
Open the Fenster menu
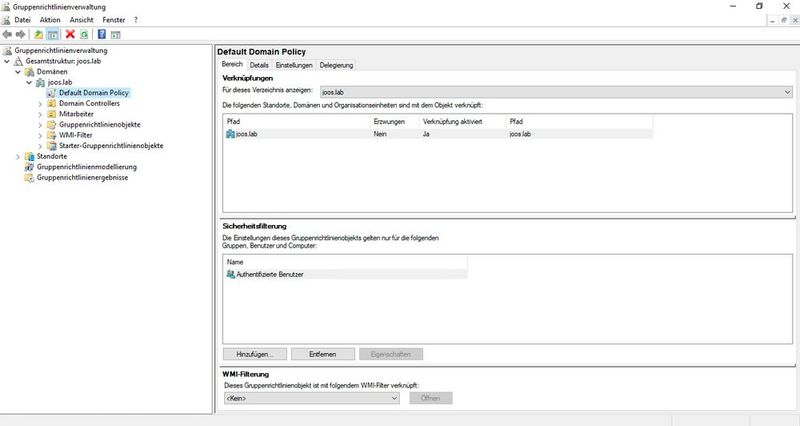pyautogui.click(x=114, y=20)
